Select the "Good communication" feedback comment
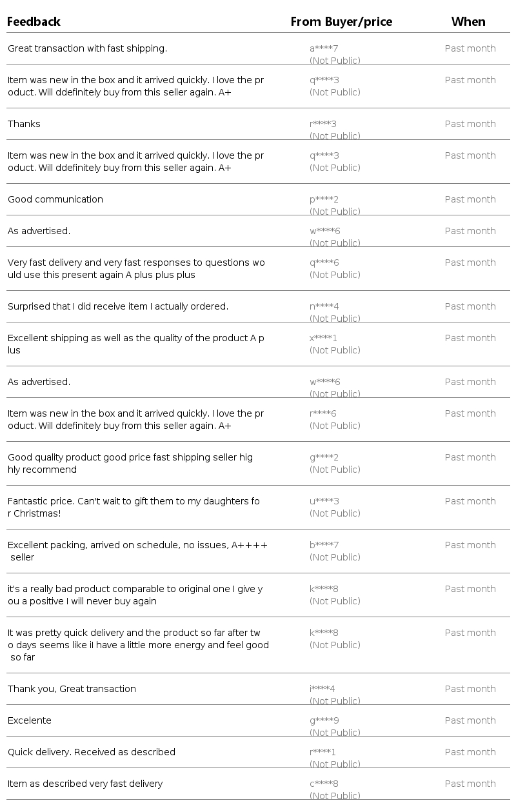The image size is (516, 812). point(55,199)
